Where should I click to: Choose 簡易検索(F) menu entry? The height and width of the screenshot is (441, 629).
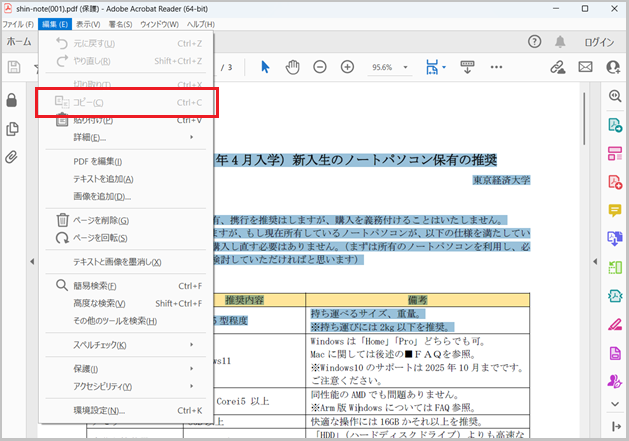(126, 286)
